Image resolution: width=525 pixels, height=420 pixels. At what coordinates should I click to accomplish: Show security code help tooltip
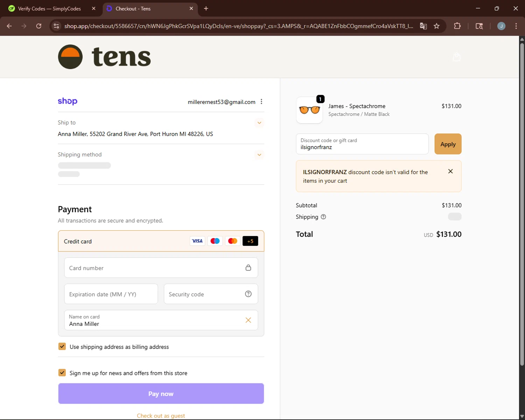248,294
